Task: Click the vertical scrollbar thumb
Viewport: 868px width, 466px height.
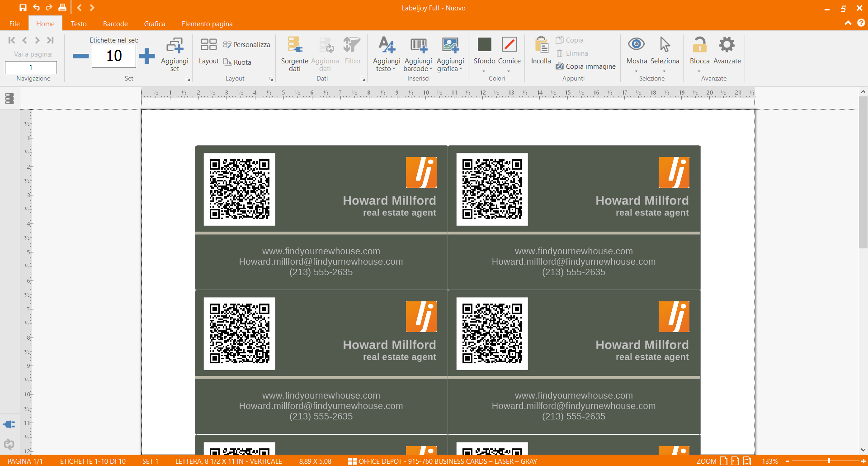Action: click(x=863, y=172)
